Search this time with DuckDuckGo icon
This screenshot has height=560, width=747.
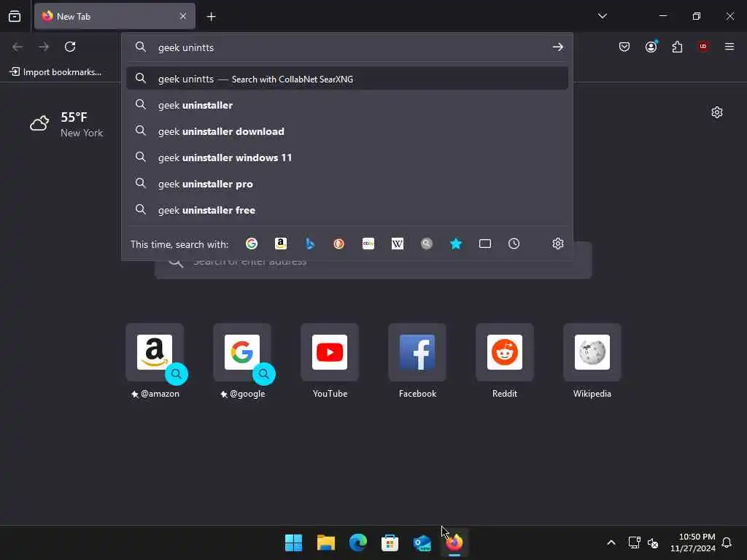pos(338,244)
